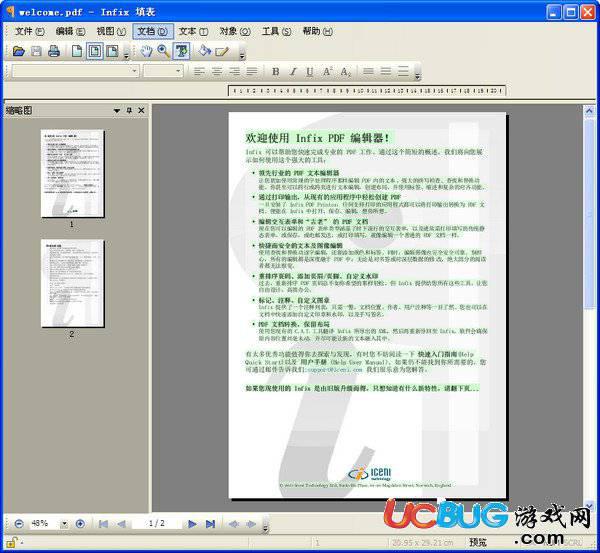Open the 编辑 (E) menu

(x=70, y=31)
